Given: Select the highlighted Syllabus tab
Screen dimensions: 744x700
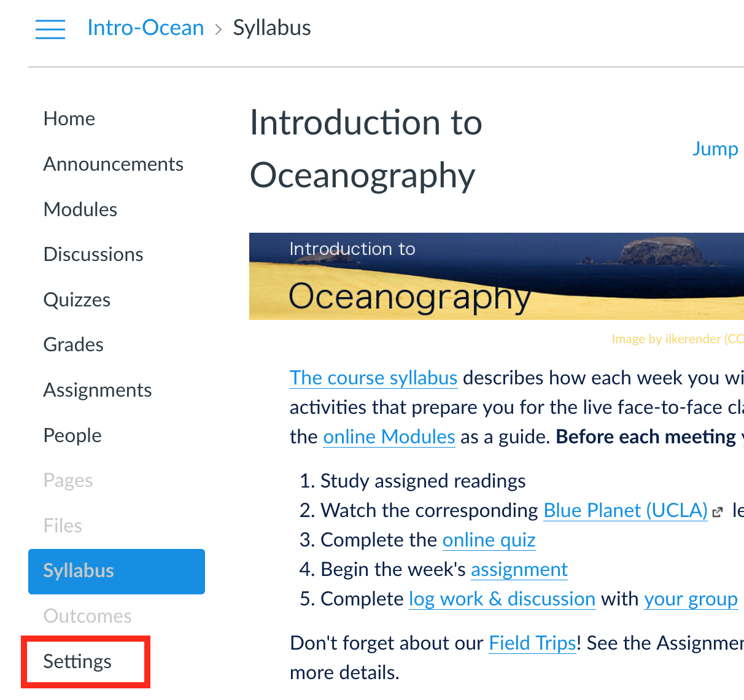Looking at the screenshot, I should [116, 571].
